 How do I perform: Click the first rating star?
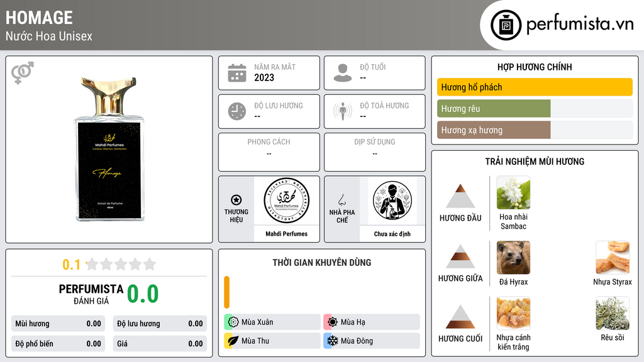click(x=92, y=264)
